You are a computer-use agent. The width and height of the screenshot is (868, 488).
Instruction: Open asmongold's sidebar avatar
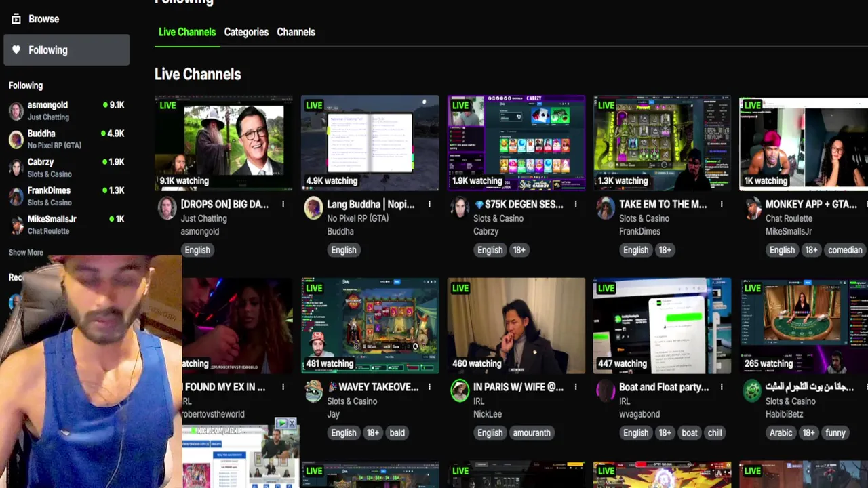pyautogui.click(x=16, y=111)
